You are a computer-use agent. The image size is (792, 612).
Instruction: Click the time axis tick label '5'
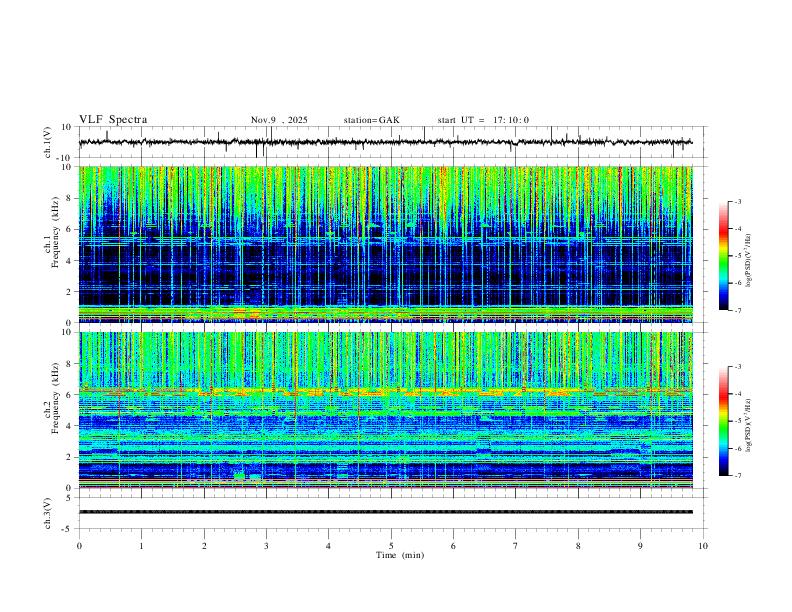click(x=391, y=546)
